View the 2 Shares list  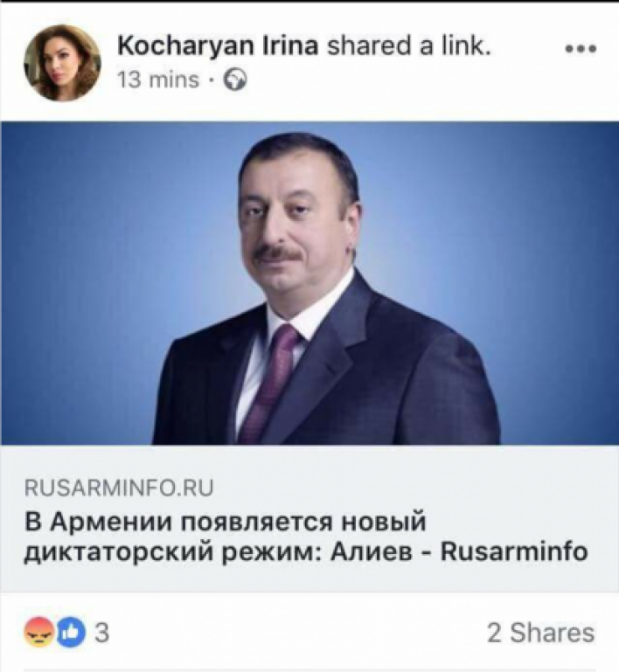click(x=541, y=633)
